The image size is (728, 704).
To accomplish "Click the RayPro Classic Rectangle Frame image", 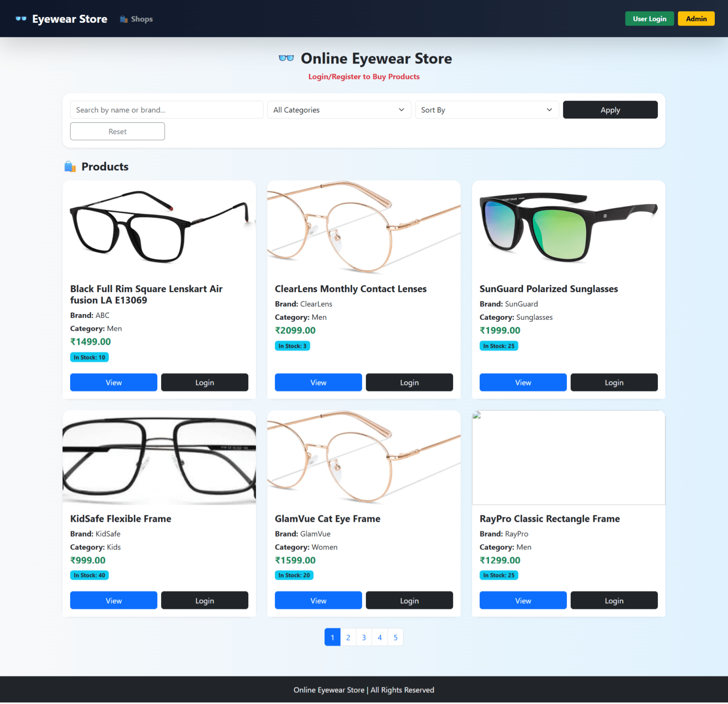I will pos(568,457).
